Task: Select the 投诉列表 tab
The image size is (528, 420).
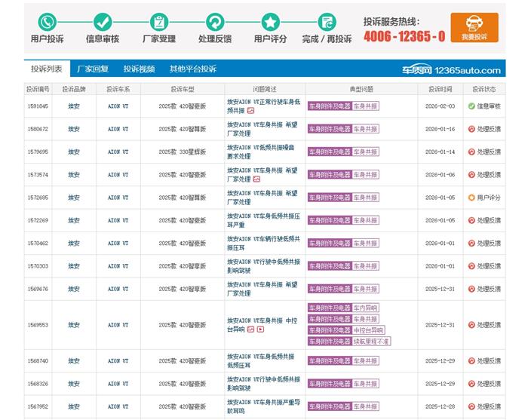Action: [46, 69]
